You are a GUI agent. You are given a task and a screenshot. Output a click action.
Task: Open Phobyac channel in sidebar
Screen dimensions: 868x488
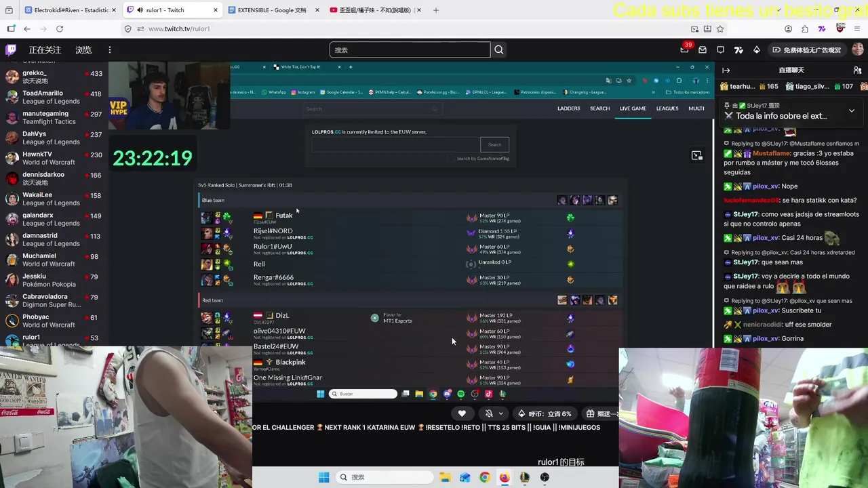54,321
